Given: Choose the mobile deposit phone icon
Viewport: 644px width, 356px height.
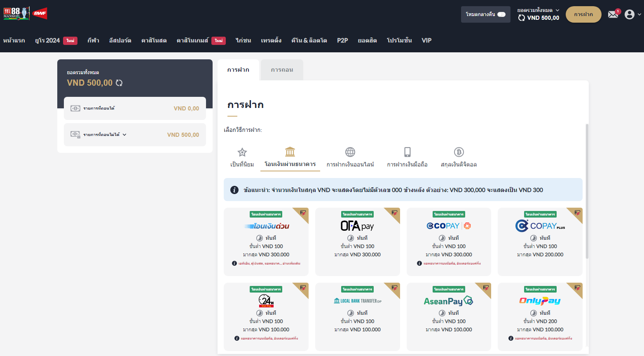Looking at the screenshot, I should (x=407, y=152).
